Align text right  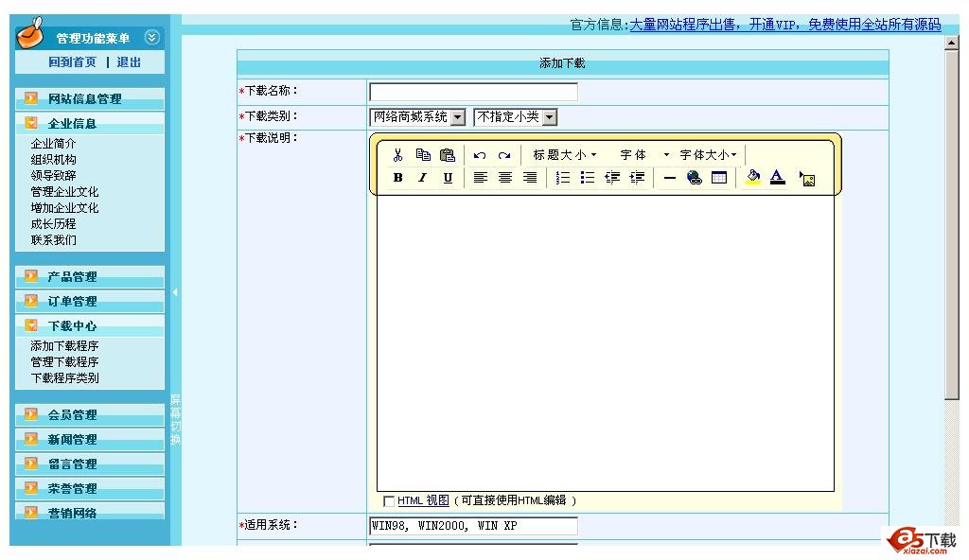pyautogui.click(x=530, y=178)
